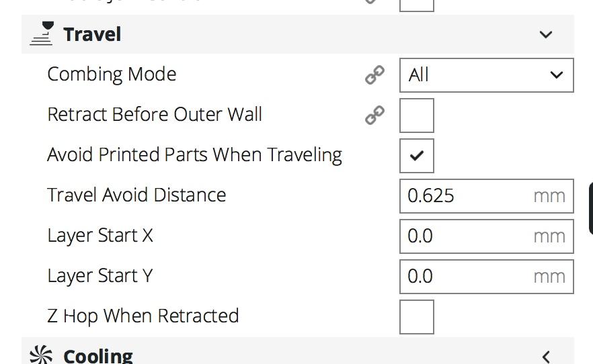
Task: Click the Cooling section header label
Action: (98, 356)
